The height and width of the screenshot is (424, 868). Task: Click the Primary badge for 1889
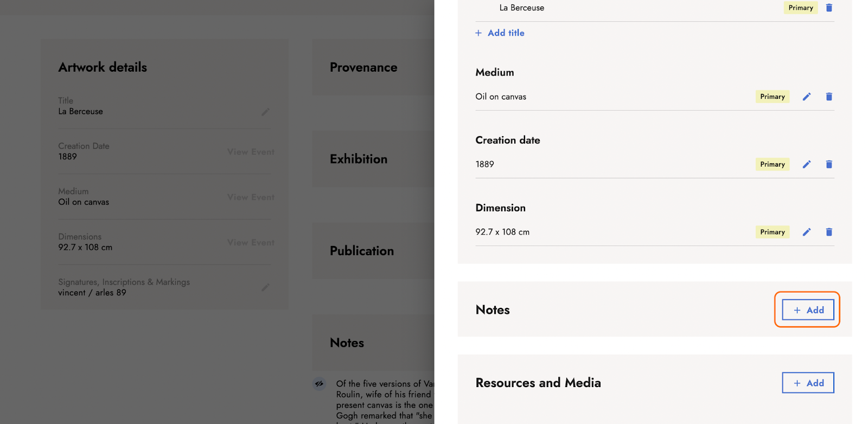tap(773, 164)
